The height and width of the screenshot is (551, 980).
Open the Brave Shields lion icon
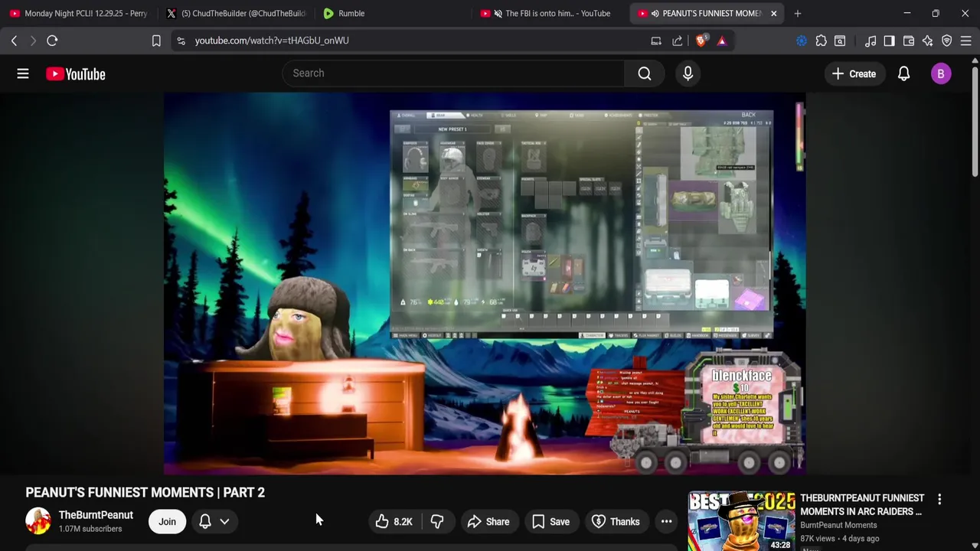tap(701, 41)
